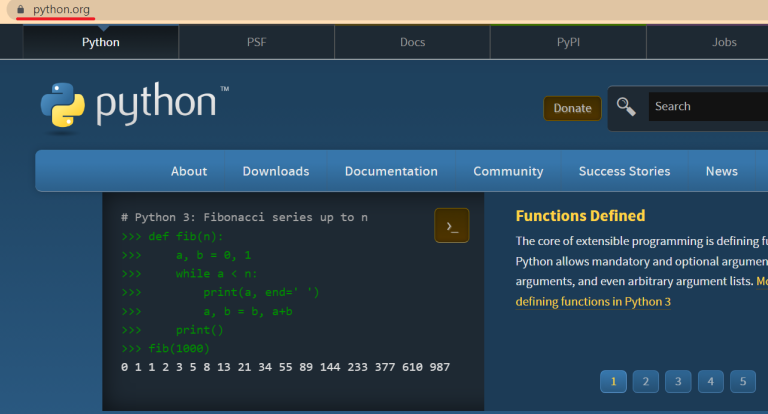Open the PyPI top tab
Screen dimensions: 768x414
click(x=568, y=42)
